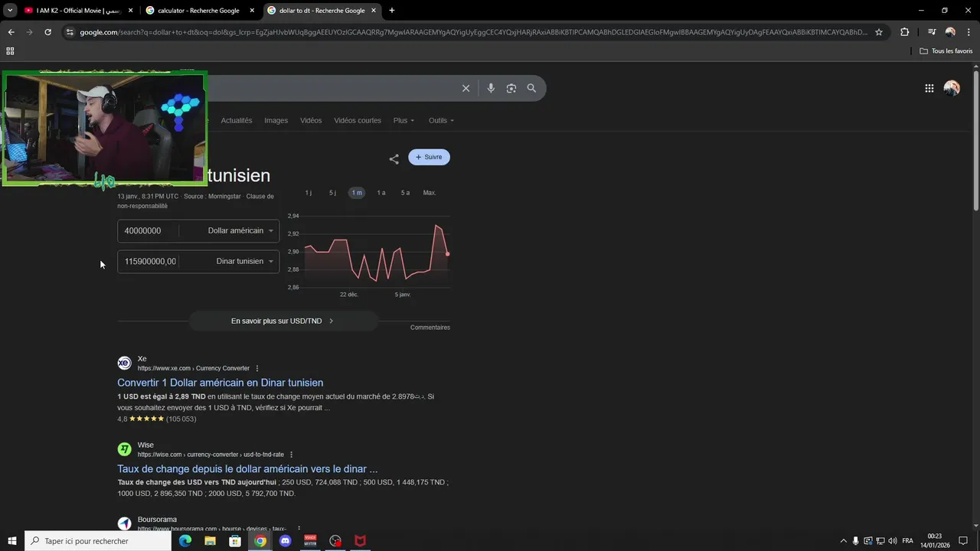This screenshot has height=551, width=980.
Task: Open volume control in system tray
Action: tap(893, 541)
